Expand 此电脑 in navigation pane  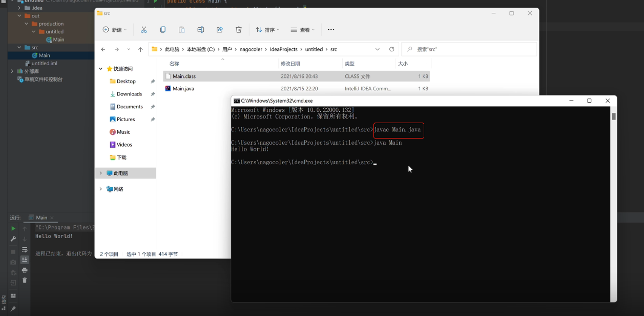tap(101, 173)
